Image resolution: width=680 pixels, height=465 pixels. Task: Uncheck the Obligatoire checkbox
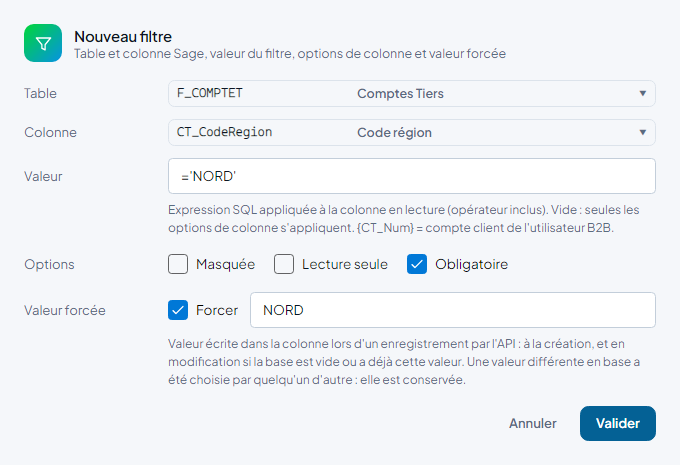[x=417, y=264]
